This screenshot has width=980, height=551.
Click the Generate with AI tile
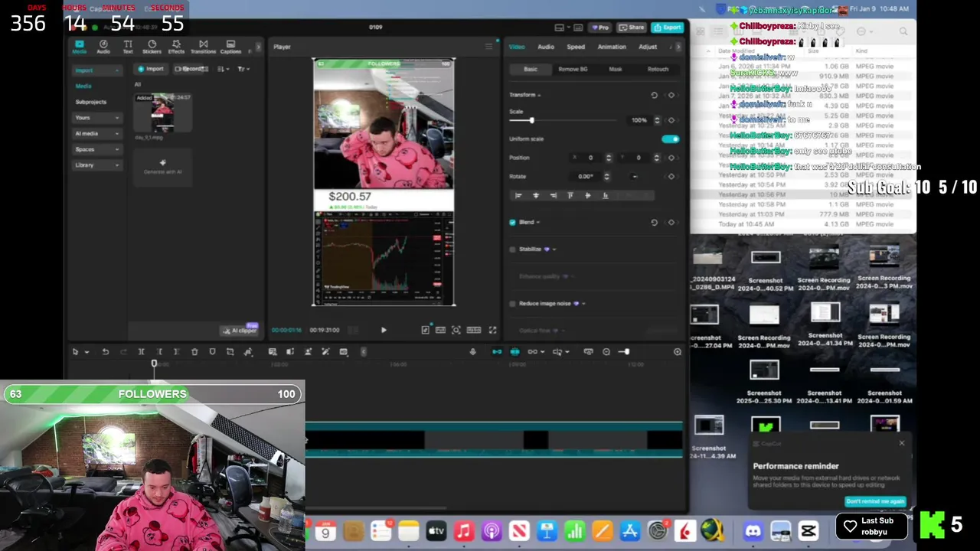pyautogui.click(x=162, y=167)
